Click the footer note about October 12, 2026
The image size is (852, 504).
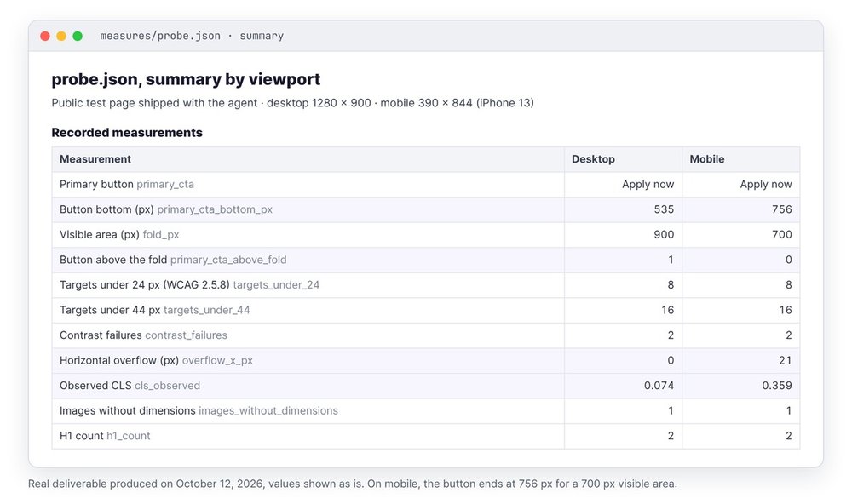pyautogui.click(x=353, y=484)
